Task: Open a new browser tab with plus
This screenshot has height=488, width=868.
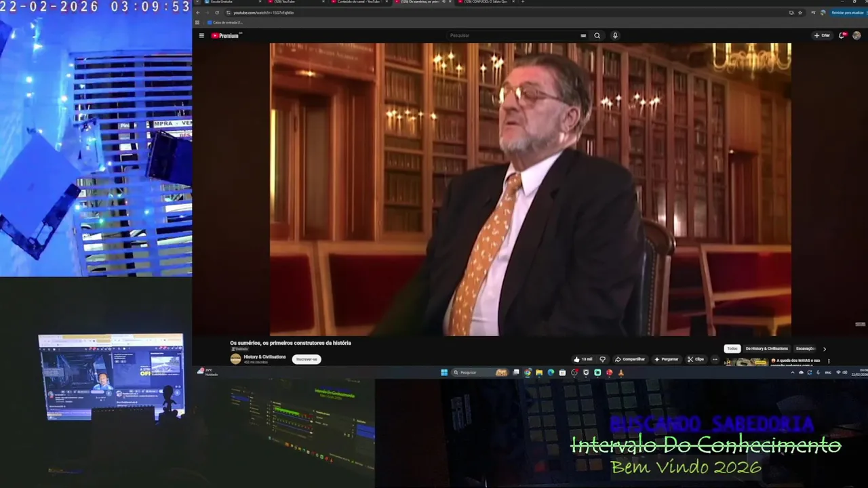Action: pos(522,2)
